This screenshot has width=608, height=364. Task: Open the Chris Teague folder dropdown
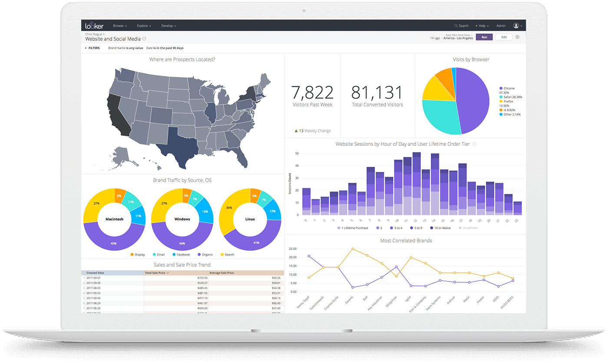click(x=95, y=34)
